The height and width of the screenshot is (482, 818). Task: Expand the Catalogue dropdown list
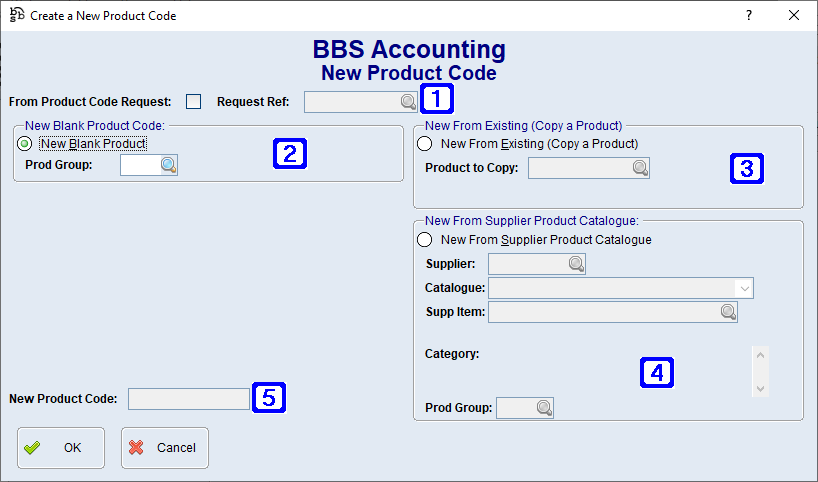pyautogui.click(x=743, y=288)
